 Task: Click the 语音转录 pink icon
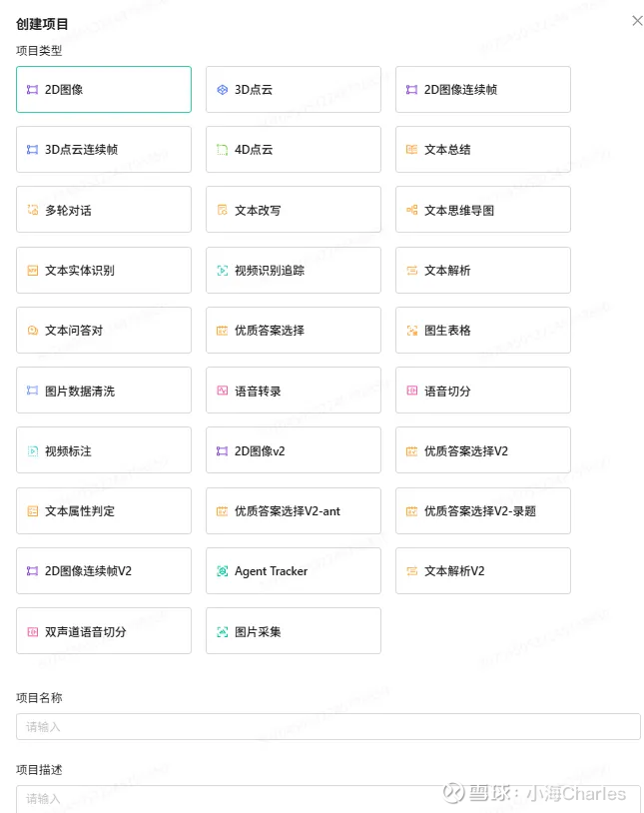pyautogui.click(x=223, y=391)
